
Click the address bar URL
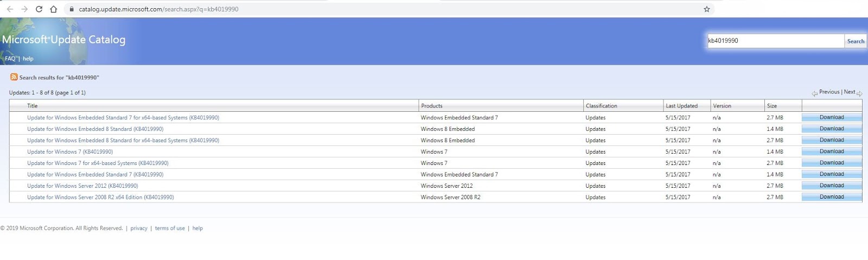click(x=158, y=9)
